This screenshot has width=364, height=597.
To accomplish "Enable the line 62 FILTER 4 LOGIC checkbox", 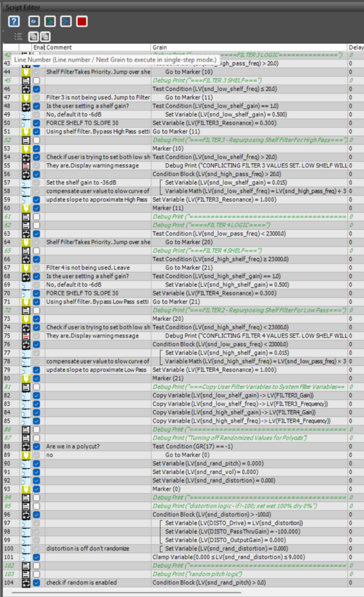I will (37, 225).
